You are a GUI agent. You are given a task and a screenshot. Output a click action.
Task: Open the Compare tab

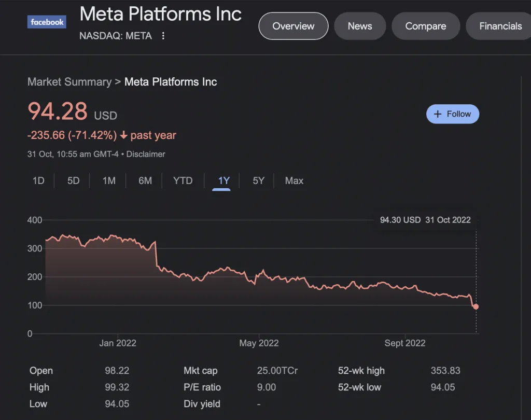pyautogui.click(x=425, y=26)
